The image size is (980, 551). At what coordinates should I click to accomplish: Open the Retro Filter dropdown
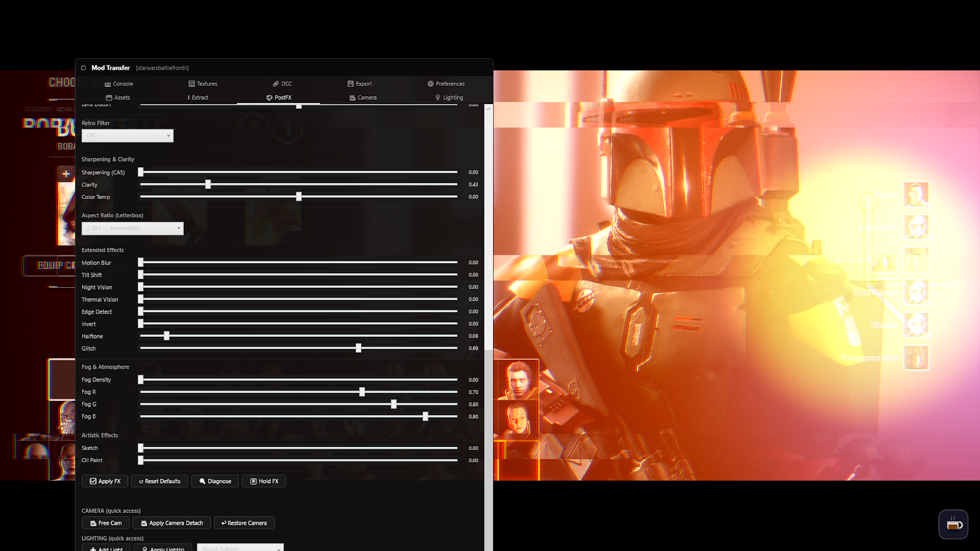coord(127,135)
